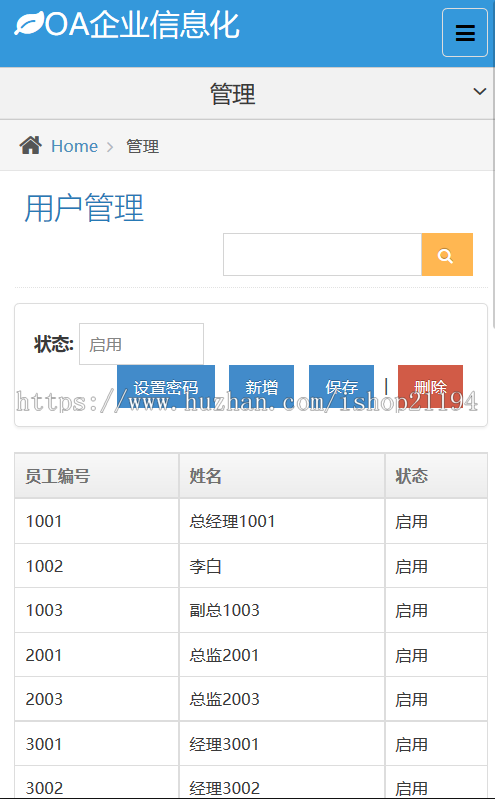The width and height of the screenshot is (495, 799).
Task: Select the 总经理1001 name cell
Action: click(282, 521)
